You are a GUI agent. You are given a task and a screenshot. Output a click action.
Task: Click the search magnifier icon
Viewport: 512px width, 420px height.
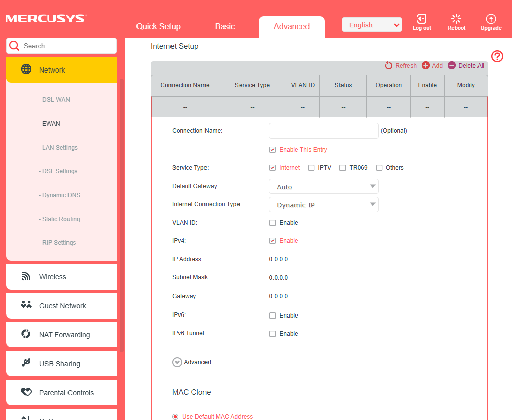[x=14, y=46]
